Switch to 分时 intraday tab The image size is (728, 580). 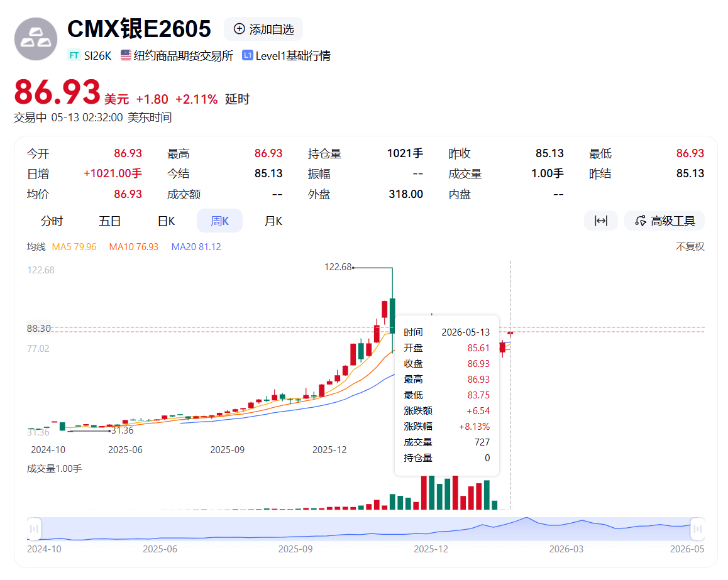52,221
